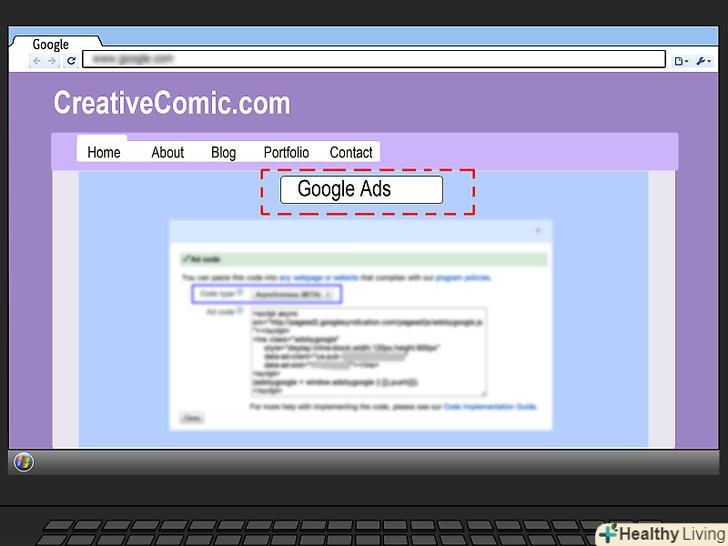Open the program policies link
728x546 pixels.
463,278
